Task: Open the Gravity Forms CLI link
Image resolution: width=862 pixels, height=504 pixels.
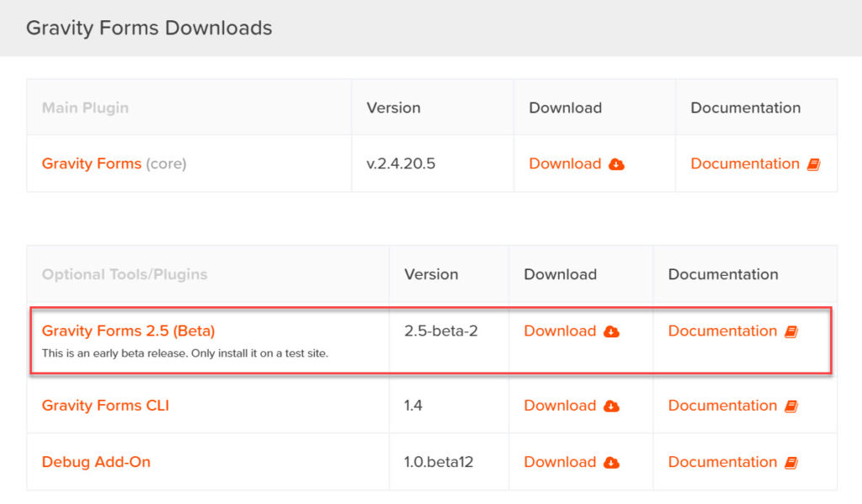Action: 104,405
